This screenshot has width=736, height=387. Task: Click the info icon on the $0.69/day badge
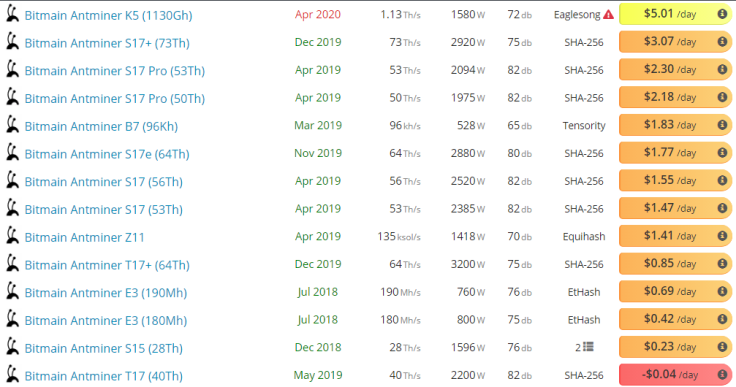coord(722,291)
